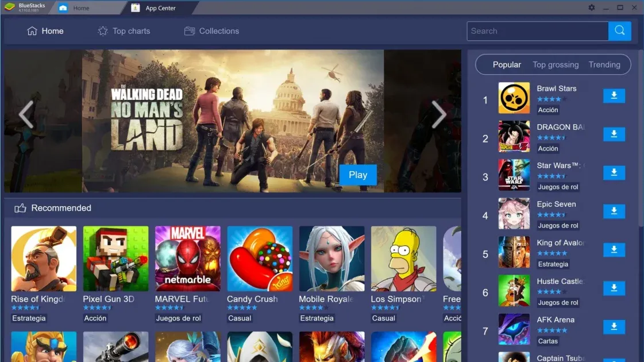Open the Los Simpson game thumbnail

coord(403,259)
